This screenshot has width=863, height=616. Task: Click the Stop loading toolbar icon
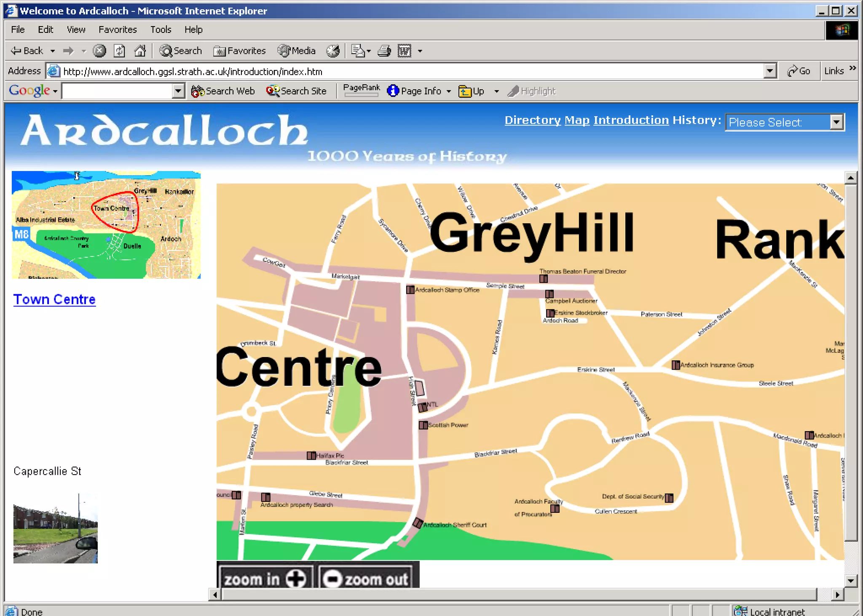pos(99,51)
